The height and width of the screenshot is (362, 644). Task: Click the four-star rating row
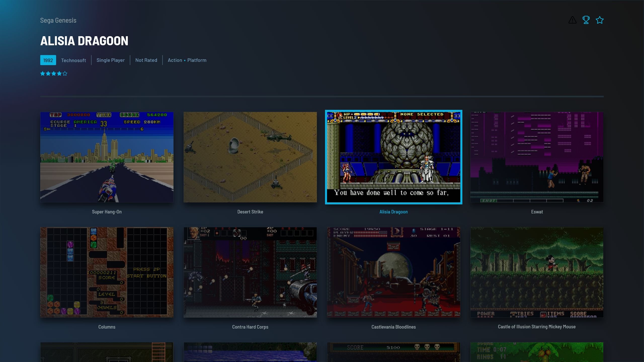pyautogui.click(x=54, y=74)
